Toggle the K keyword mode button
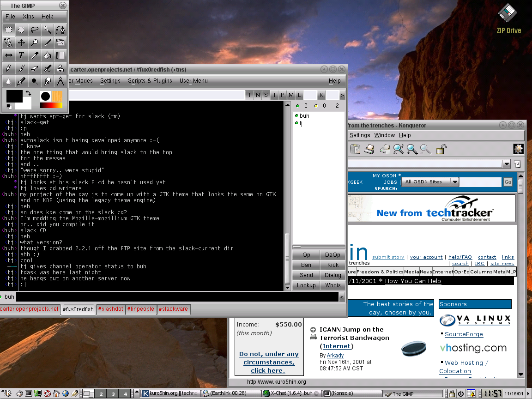 (x=321, y=95)
